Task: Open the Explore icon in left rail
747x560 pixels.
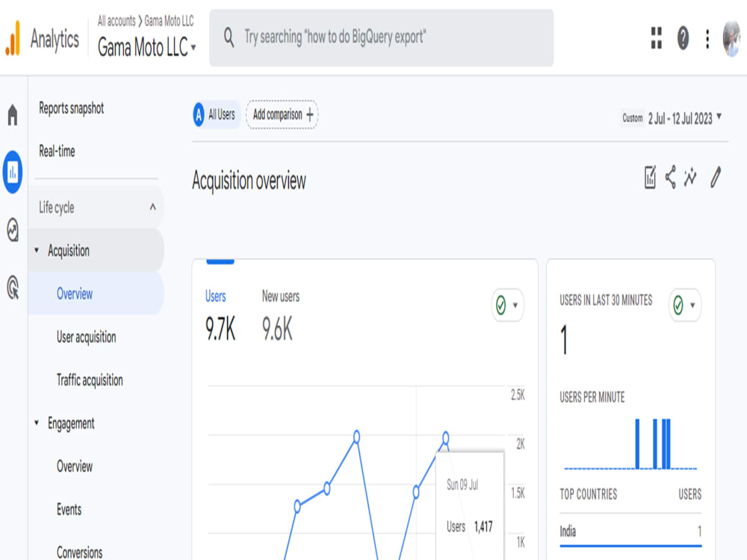Action: coord(13,230)
